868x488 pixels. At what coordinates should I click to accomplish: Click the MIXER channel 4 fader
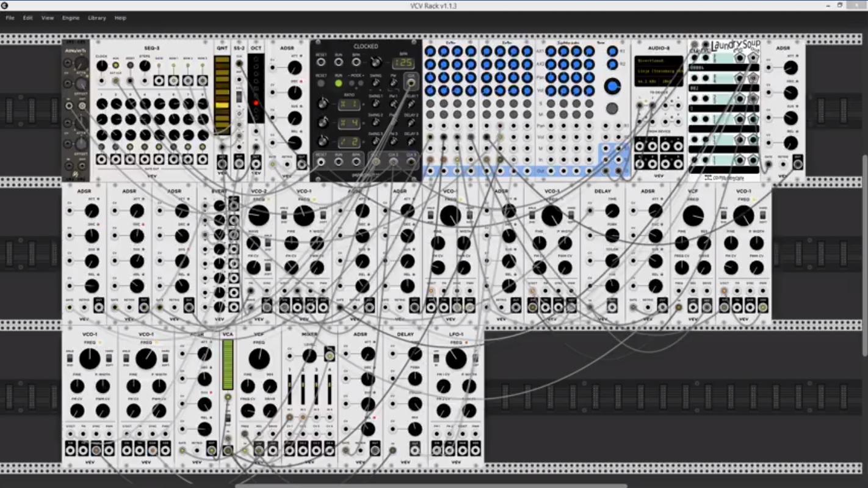tap(329, 388)
